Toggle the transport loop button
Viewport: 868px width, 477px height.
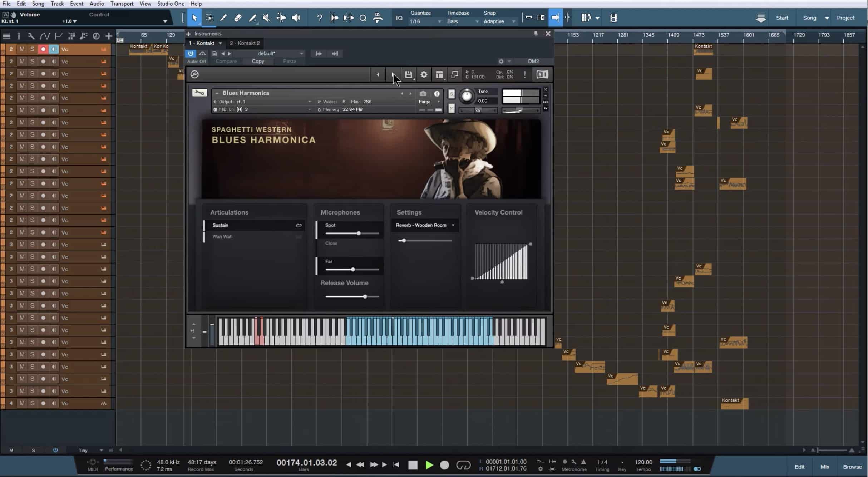[463, 465]
